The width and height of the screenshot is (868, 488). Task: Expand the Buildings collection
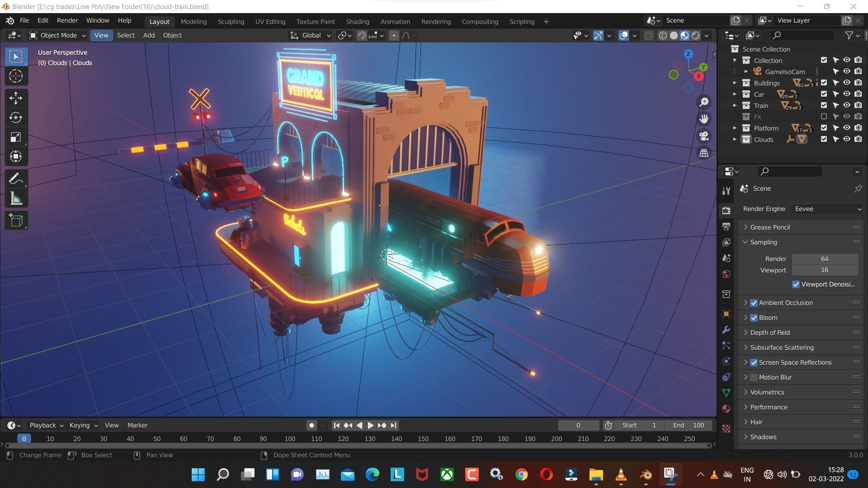point(735,83)
